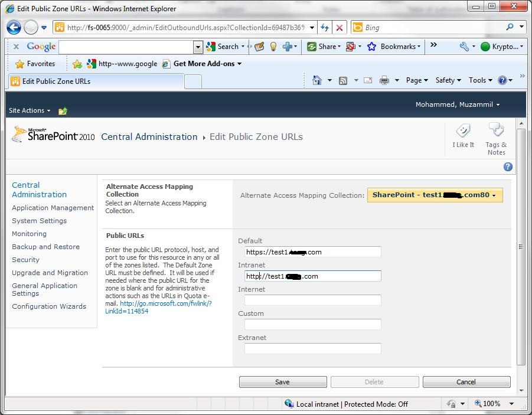Screen dimensions: 532x415
Task: Expand the address bar history dropdown
Action: click(x=312, y=28)
